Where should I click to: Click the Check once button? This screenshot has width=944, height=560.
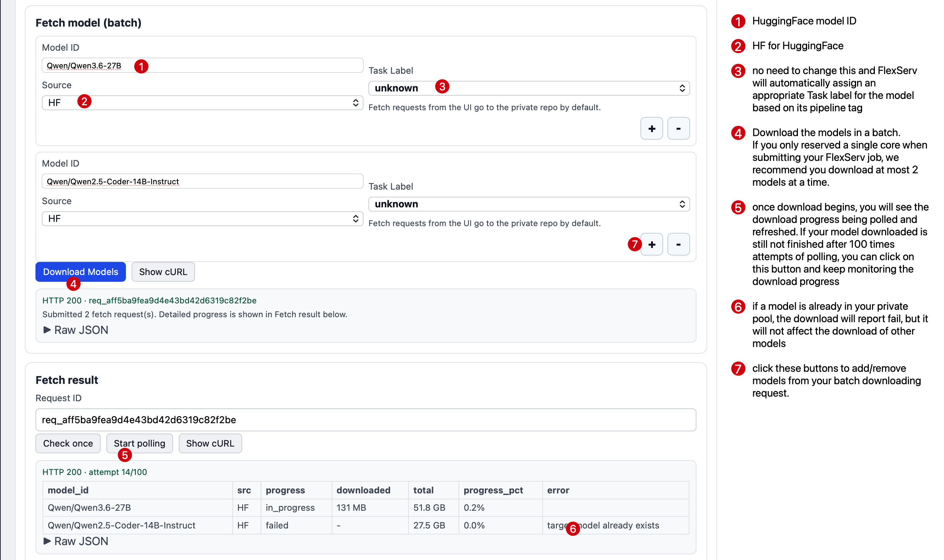tap(68, 443)
